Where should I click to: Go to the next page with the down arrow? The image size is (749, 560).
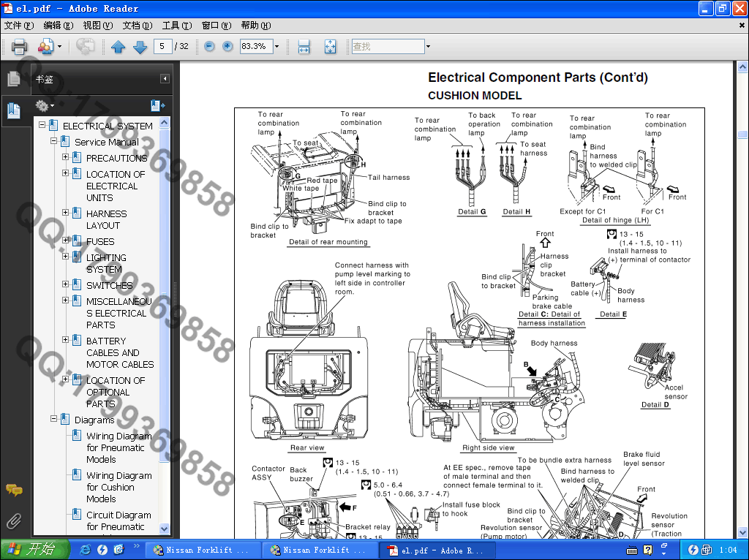(140, 47)
